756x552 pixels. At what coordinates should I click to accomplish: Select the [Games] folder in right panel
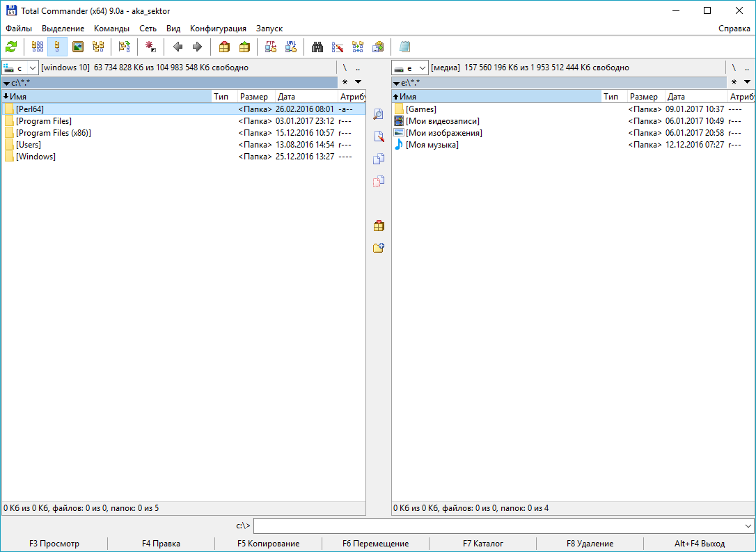coord(573,109)
